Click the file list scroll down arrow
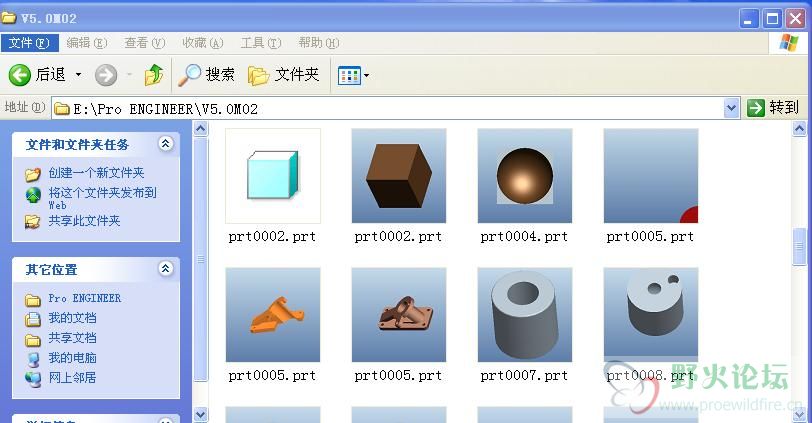This screenshot has height=423, width=812. [800, 414]
